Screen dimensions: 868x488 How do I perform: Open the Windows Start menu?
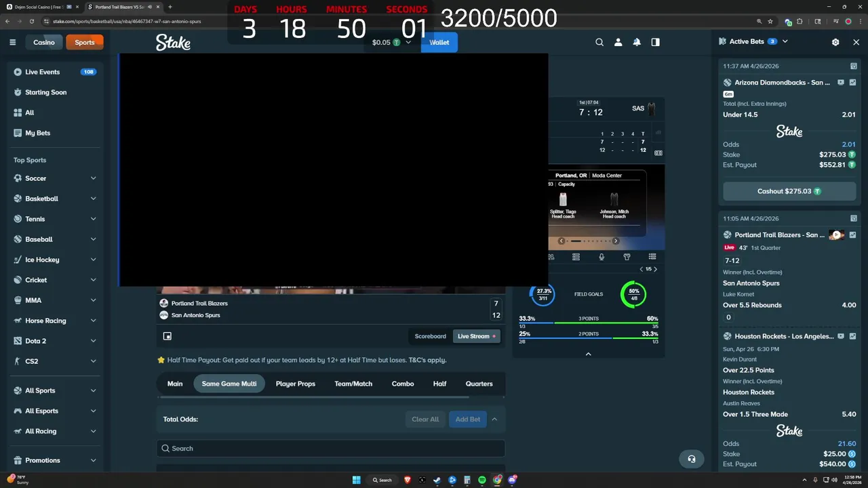(356, 480)
